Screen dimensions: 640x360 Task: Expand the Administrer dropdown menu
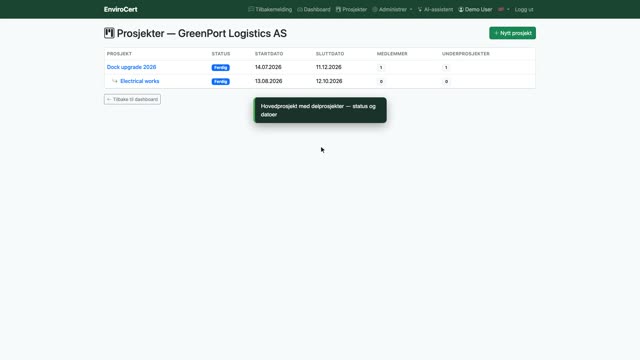pos(392,9)
